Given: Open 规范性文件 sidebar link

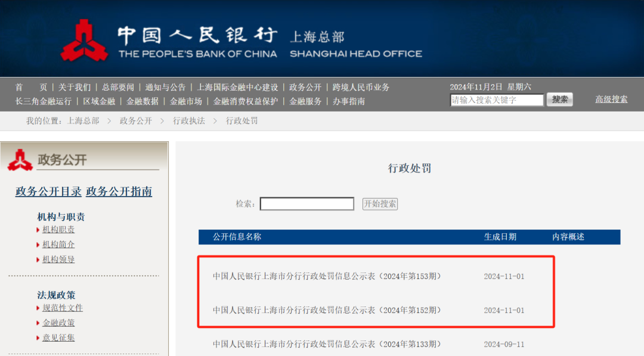Looking at the screenshot, I should (63, 308).
